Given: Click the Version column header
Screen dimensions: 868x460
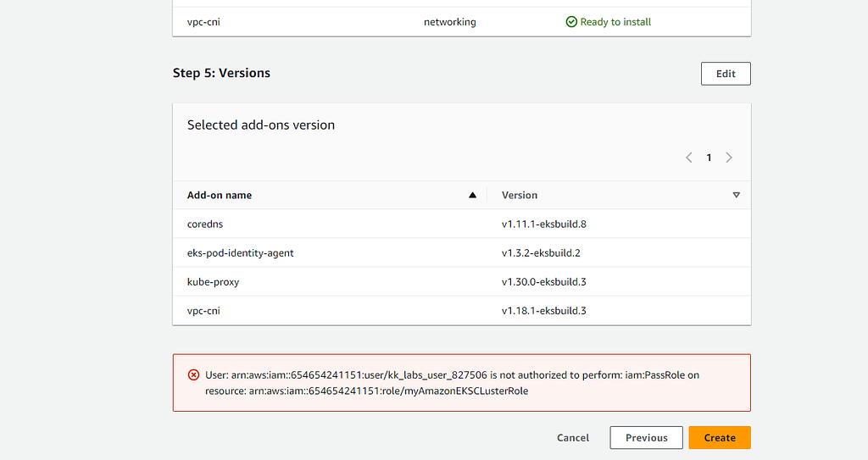Looking at the screenshot, I should (520, 195).
